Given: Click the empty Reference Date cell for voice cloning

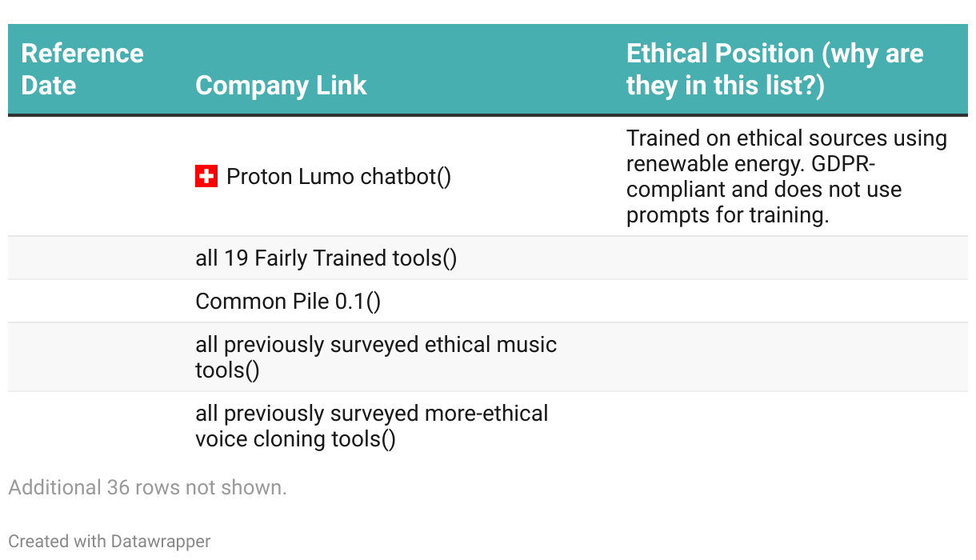Looking at the screenshot, I should pyautogui.click(x=94, y=426).
